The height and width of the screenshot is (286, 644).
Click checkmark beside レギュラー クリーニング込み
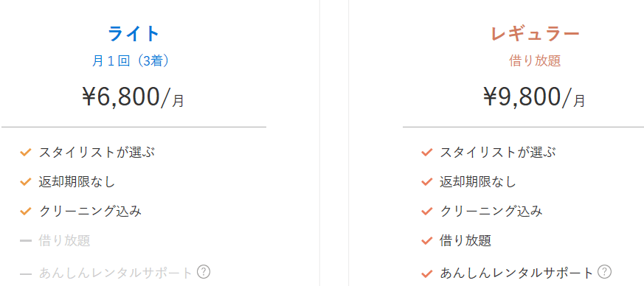(x=426, y=212)
